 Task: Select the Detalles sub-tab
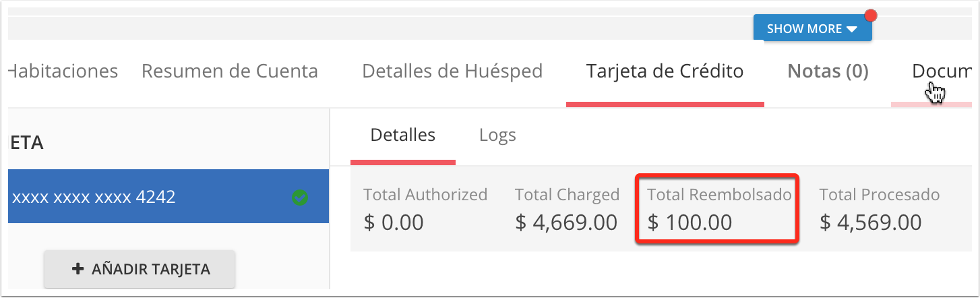tap(403, 136)
